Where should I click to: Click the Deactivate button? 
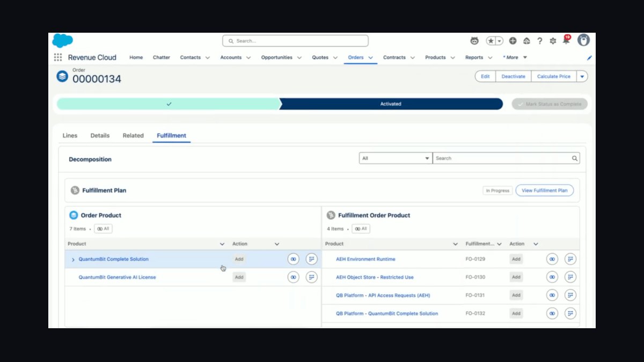(x=513, y=76)
